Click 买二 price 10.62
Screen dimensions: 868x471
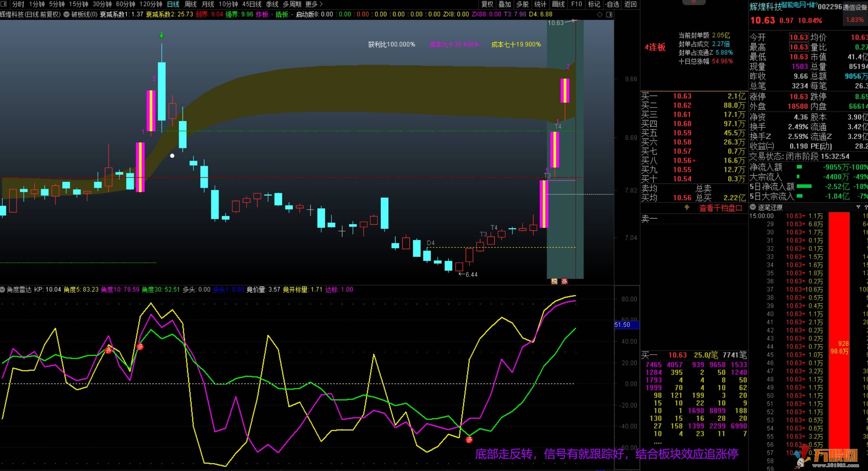[682, 105]
